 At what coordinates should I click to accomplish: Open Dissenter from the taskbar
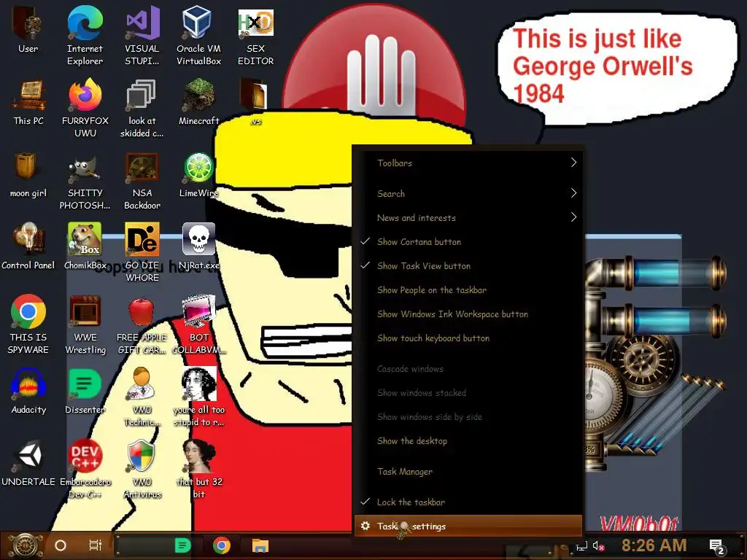183,545
